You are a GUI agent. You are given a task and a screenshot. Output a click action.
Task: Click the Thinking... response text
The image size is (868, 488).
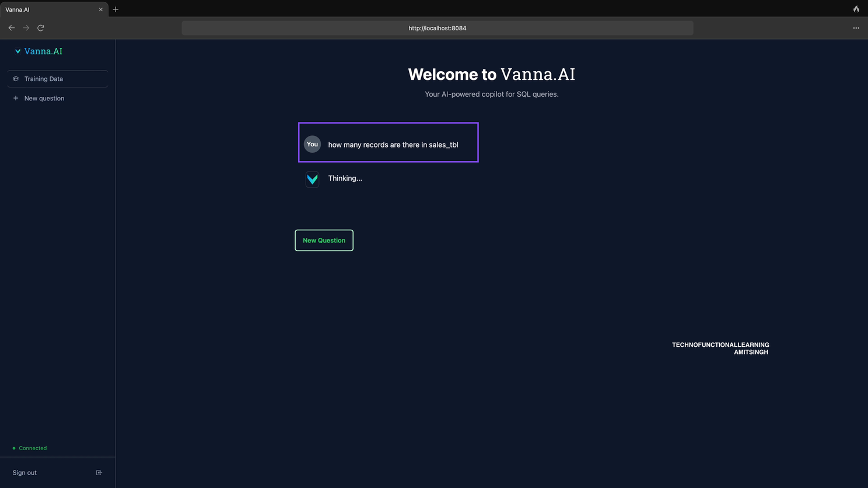click(x=345, y=178)
